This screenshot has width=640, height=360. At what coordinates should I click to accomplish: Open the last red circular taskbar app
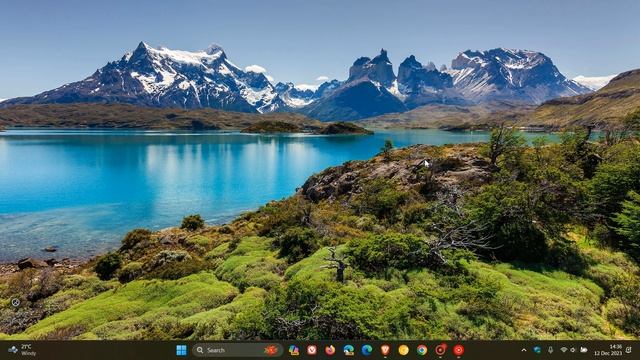(x=459, y=350)
